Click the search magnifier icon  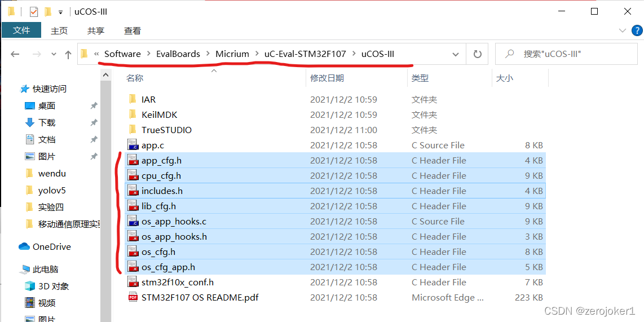pyautogui.click(x=509, y=54)
